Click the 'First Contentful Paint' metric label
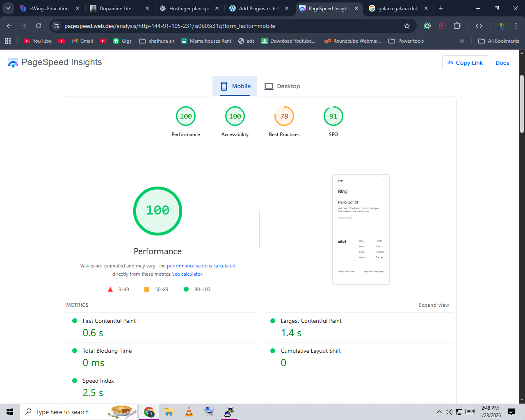 (109, 321)
